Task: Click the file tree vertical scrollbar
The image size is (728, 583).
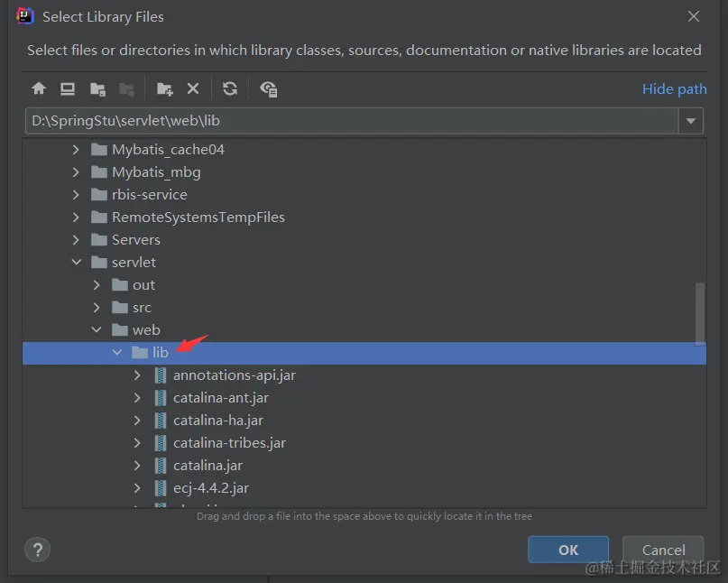Action: click(700, 313)
